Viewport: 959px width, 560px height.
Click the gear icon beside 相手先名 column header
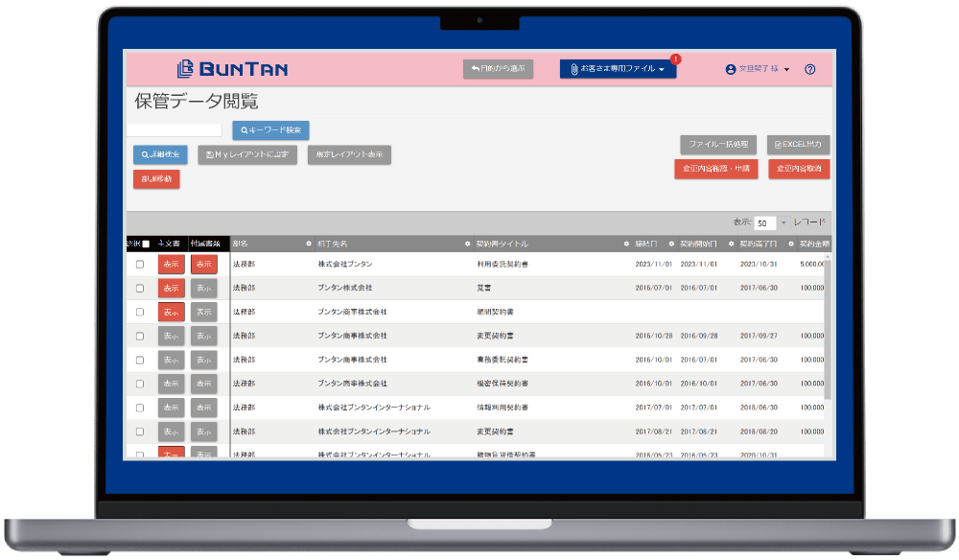468,244
